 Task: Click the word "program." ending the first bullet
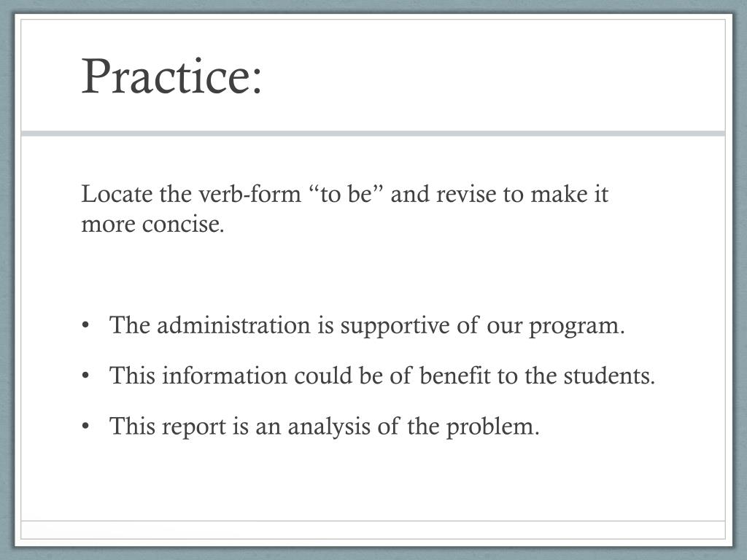[576, 327]
